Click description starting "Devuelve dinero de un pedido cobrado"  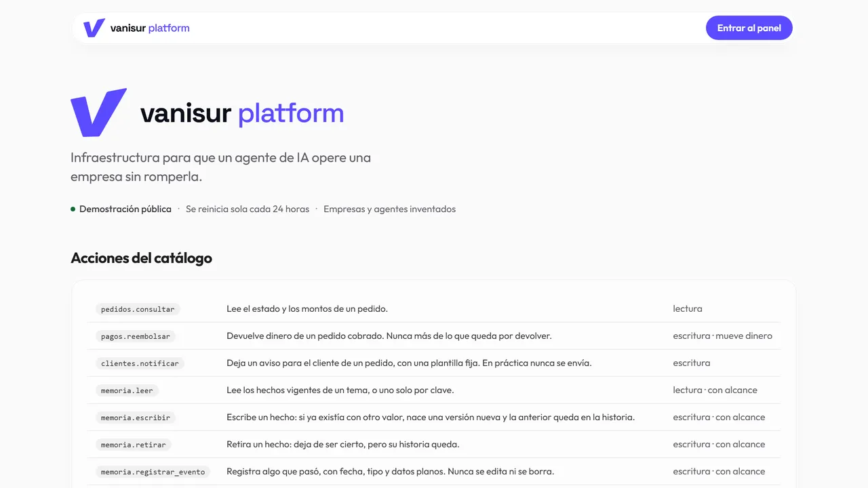[389, 336]
